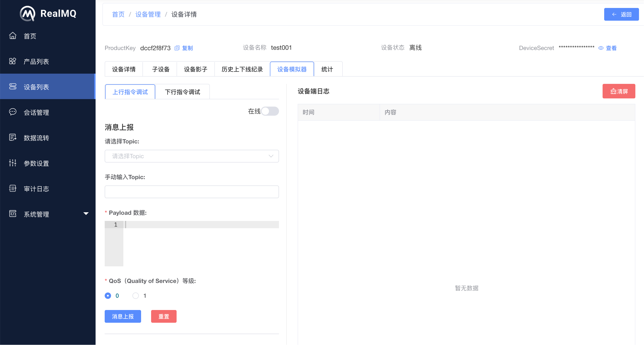Click the session management chat icon

click(x=13, y=112)
